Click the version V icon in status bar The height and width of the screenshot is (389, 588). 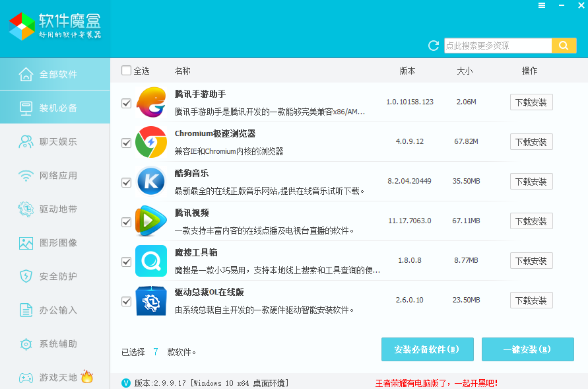tap(126, 383)
